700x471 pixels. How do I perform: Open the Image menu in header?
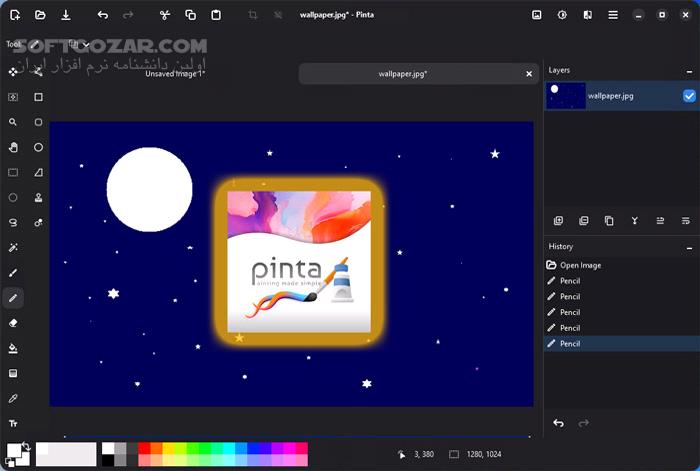click(537, 15)
